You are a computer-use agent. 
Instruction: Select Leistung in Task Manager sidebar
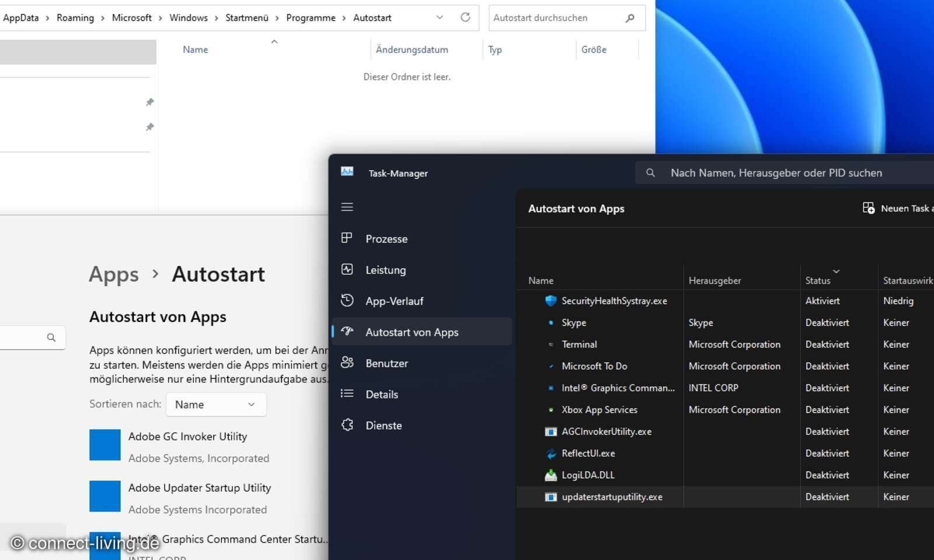click(385, 269)
